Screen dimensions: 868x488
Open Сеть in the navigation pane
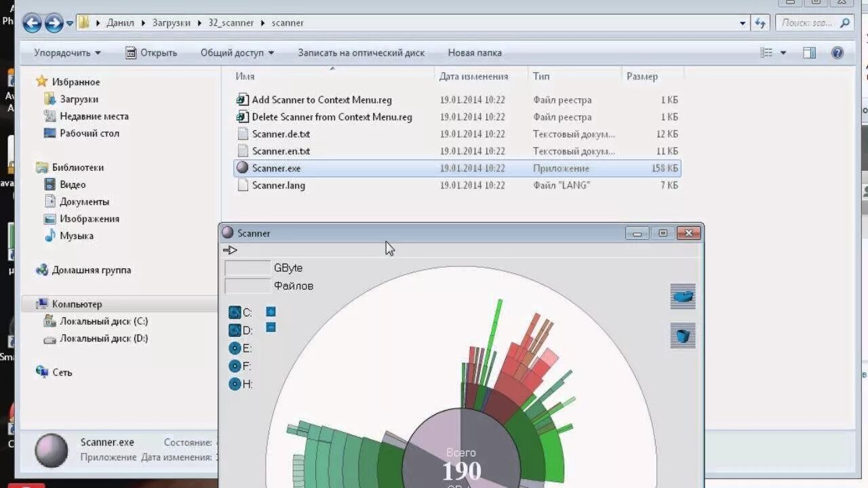click(62, 372)
